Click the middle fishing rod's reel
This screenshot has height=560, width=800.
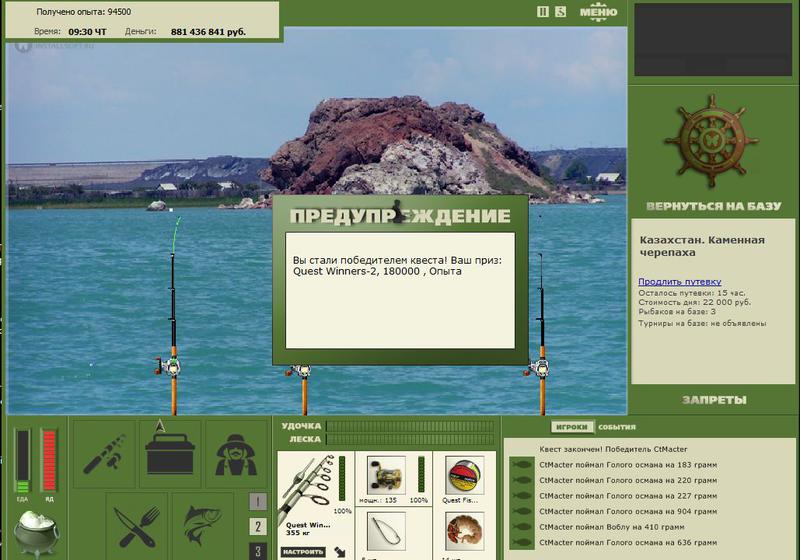[x=300, y=371]
